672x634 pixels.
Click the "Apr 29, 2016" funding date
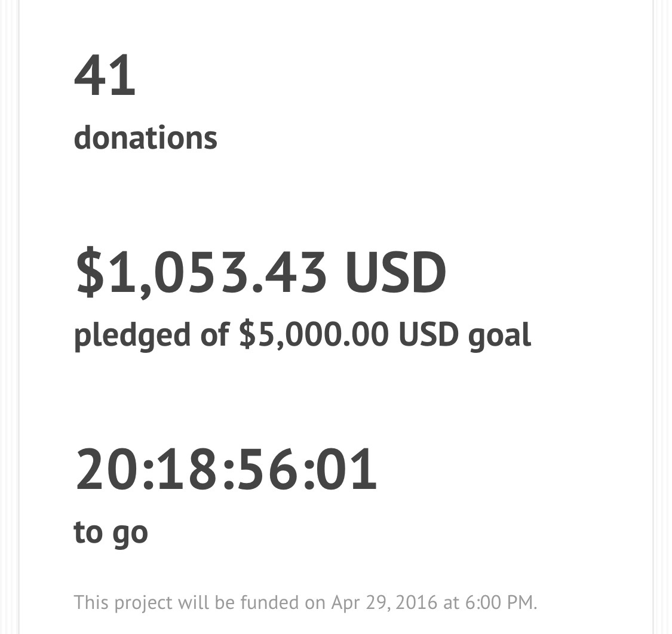385,602
